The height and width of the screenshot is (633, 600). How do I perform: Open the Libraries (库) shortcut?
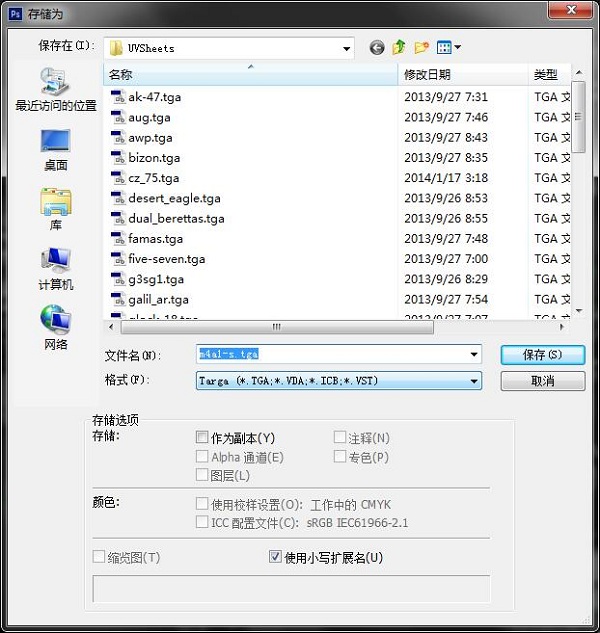[x=56, y=210]
